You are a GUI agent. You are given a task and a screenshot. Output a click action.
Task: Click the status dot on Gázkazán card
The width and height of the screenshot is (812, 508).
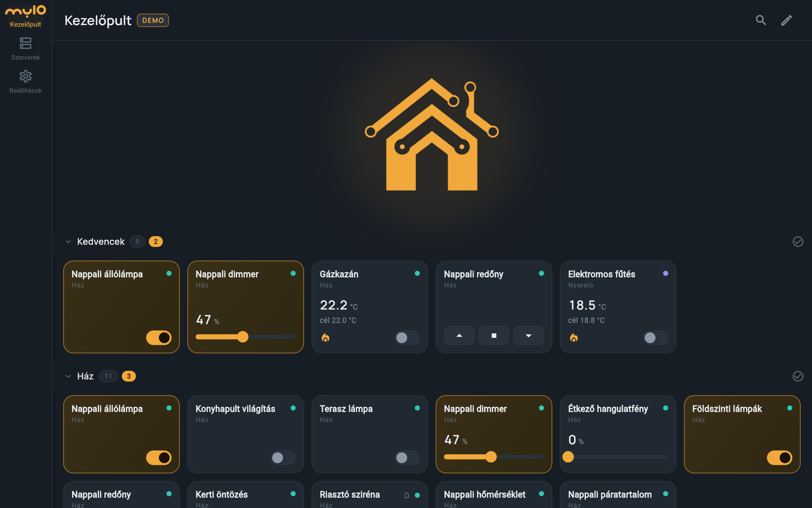point(417,273)
